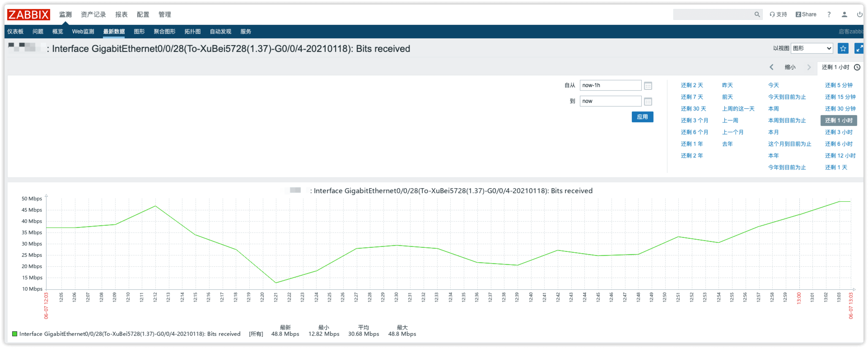This screenshot has height=348, width=868.
Task: Click the logout power icon
Action: 859,14
